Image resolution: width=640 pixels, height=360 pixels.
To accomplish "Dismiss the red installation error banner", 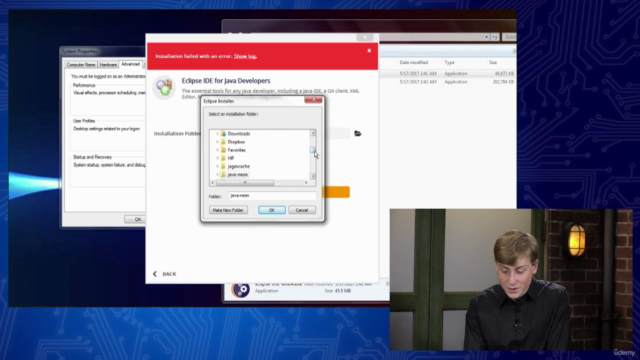I will (369, 51).
